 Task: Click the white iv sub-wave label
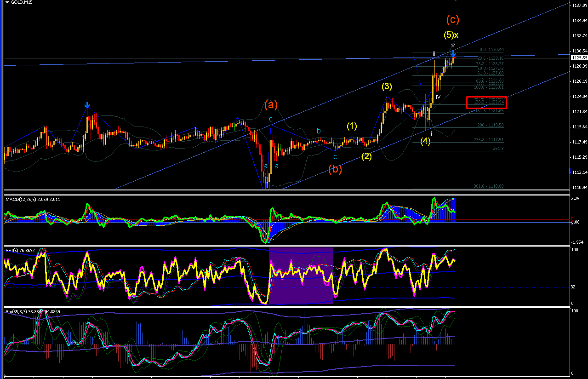[438, 97]
